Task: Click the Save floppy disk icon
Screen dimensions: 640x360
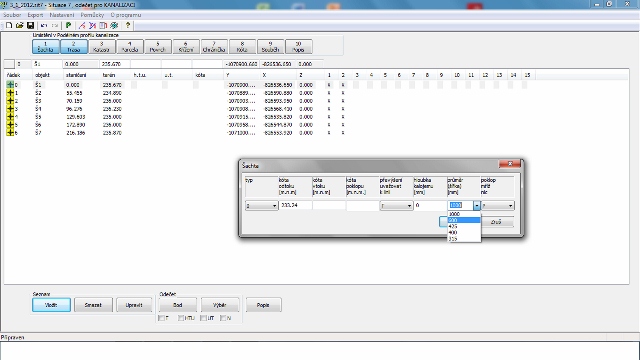Action: [30, 25]
